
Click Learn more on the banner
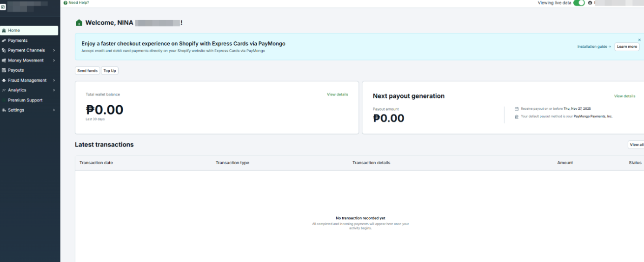coord(627,47)
